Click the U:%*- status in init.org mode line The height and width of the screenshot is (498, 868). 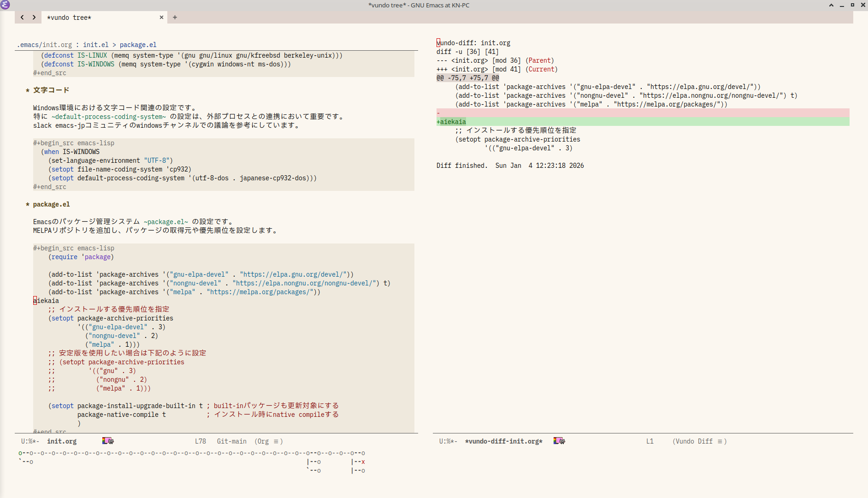[30, 441]
